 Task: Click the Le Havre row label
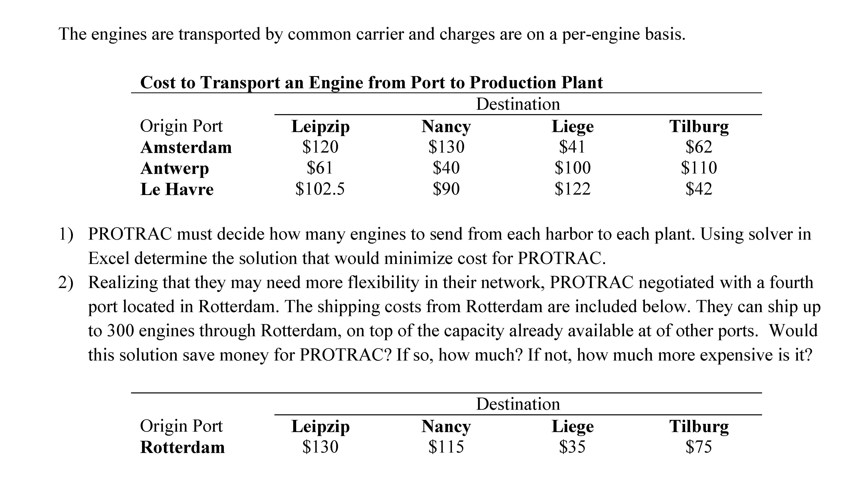(177, 189)
